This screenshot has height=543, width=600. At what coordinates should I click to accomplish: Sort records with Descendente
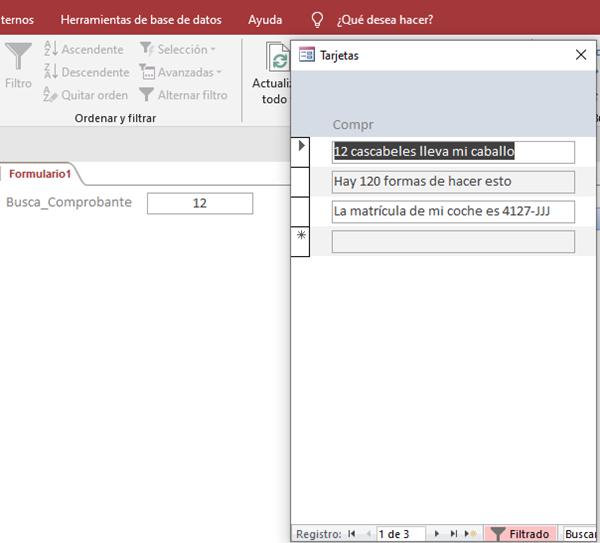pyautogui.click(x=86, y=72)
